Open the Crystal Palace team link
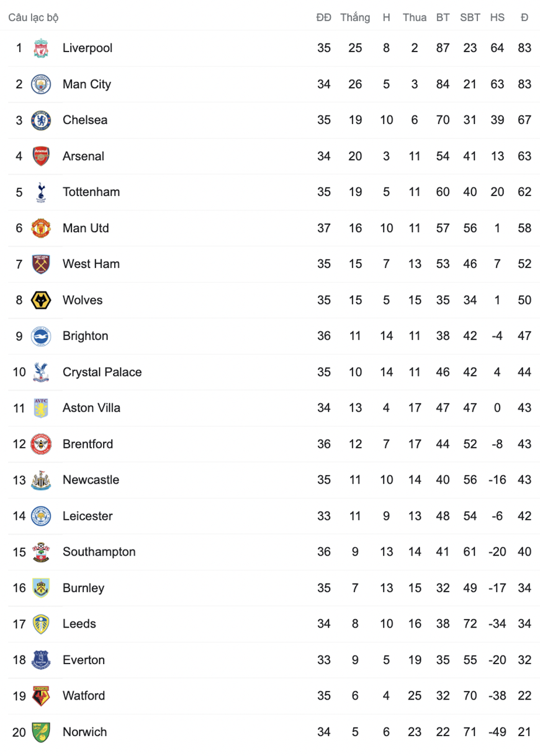The height and width of the screenshot is (756, 540). [x=102, y=372]
